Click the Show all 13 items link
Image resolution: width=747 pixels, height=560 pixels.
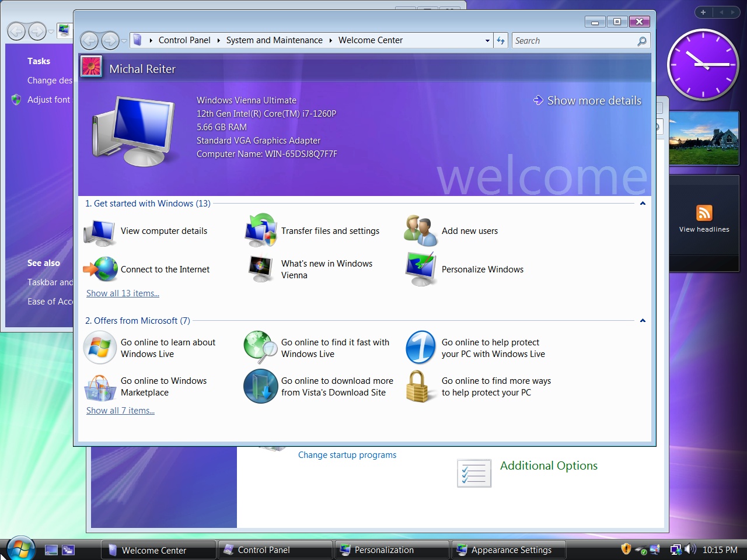click(x=123, y=293)
